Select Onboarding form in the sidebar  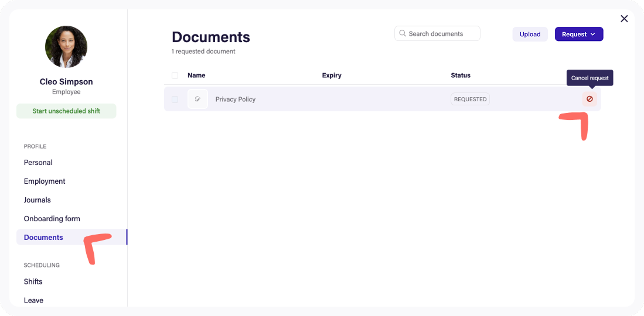[x=52, y=219]
